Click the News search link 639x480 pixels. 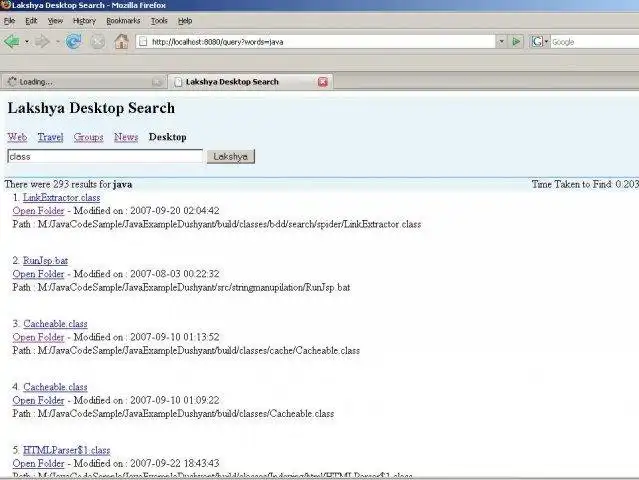tap(126, 137)
